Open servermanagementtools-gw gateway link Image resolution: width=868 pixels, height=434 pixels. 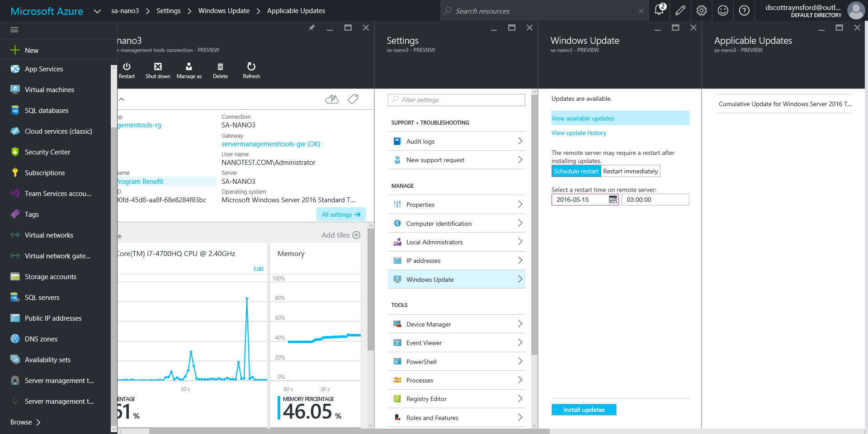[x=271, y=144]
